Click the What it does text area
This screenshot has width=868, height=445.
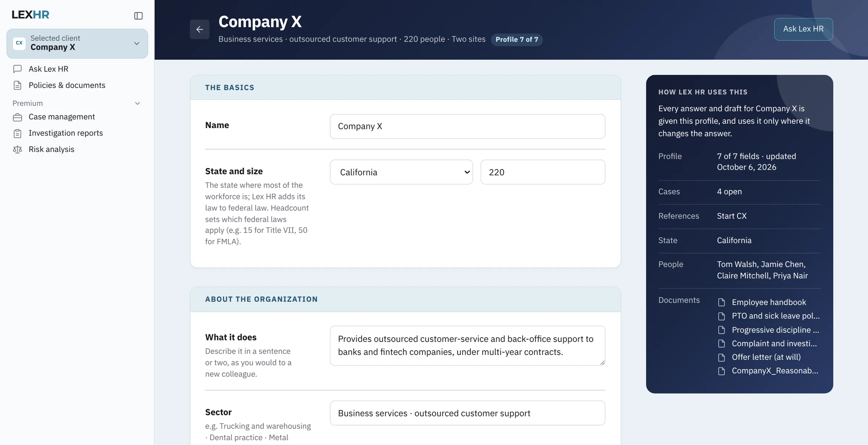(x=467, y=346)
